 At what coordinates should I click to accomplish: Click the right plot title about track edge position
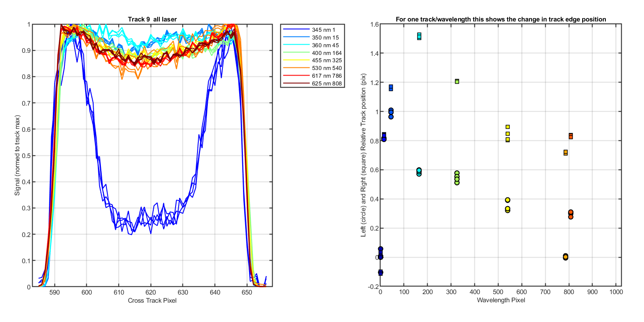[501, 19]
